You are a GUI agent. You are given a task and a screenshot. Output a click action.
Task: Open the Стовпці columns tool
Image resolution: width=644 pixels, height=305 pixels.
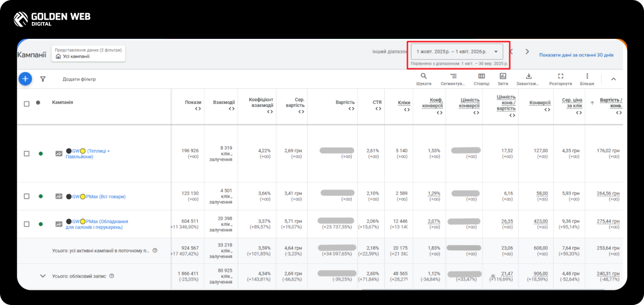481,76
